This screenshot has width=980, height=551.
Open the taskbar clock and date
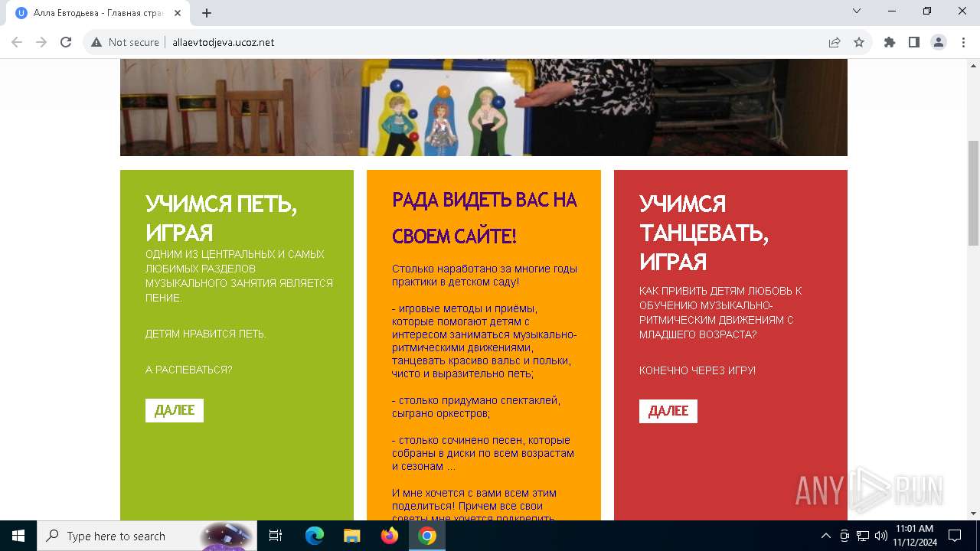point(914,536)
